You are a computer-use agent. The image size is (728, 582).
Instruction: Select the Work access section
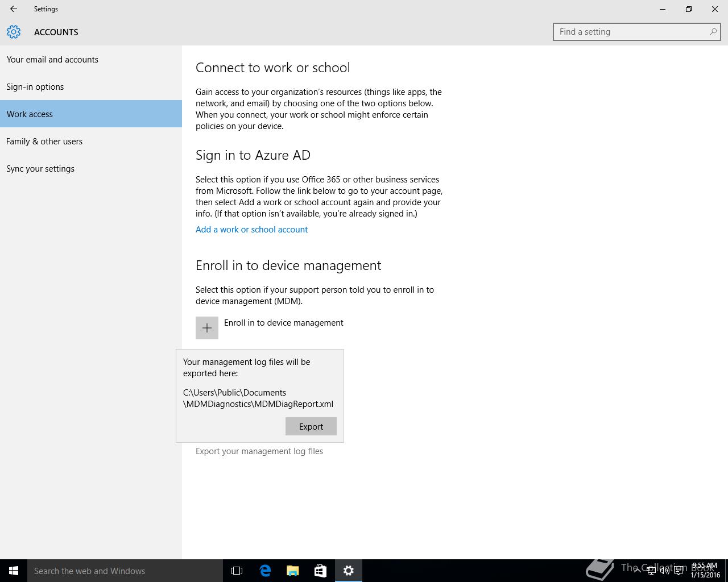91,114
